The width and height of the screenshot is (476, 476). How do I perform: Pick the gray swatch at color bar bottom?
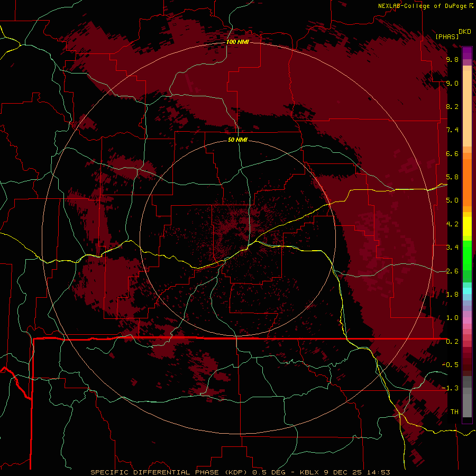(x=467, y=405)
